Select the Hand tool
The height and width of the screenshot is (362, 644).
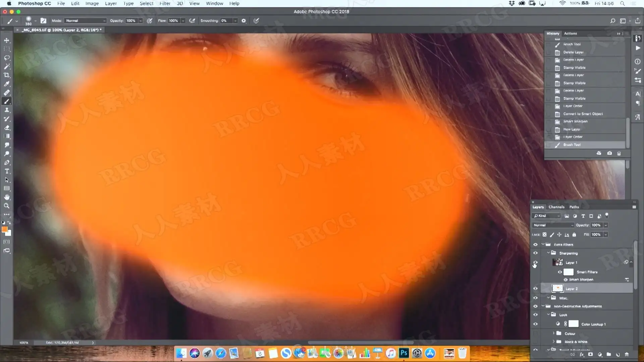(x=7, y=197)
